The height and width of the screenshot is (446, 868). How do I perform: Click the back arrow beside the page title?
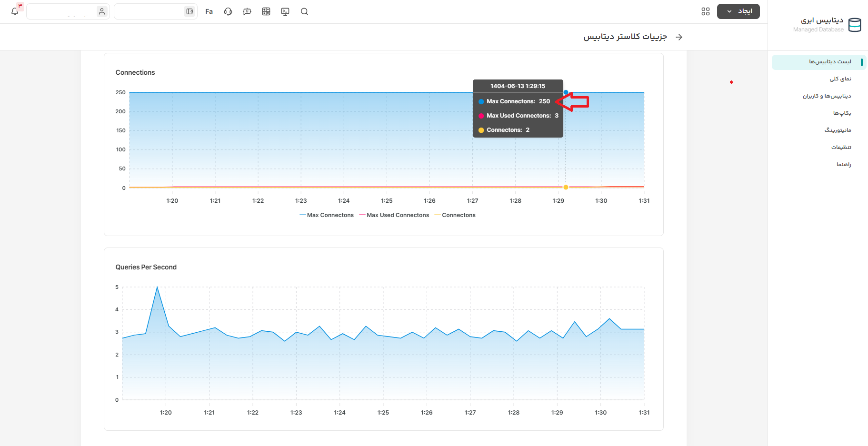[x=679, y=37]
